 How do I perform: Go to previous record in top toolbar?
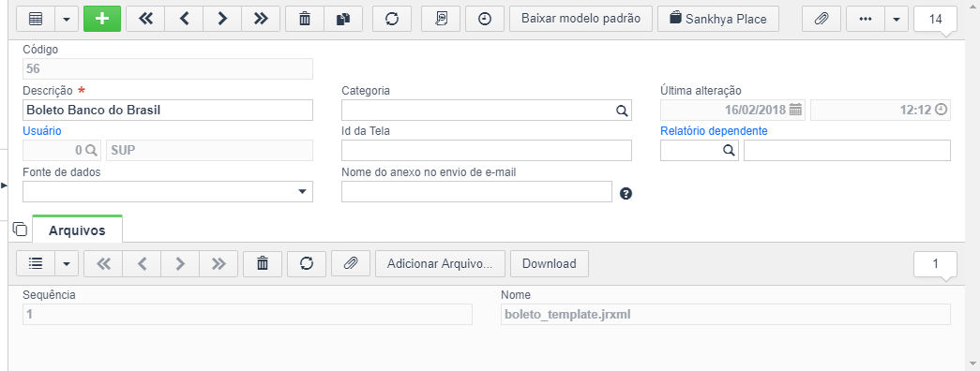[x=184, y=19]
